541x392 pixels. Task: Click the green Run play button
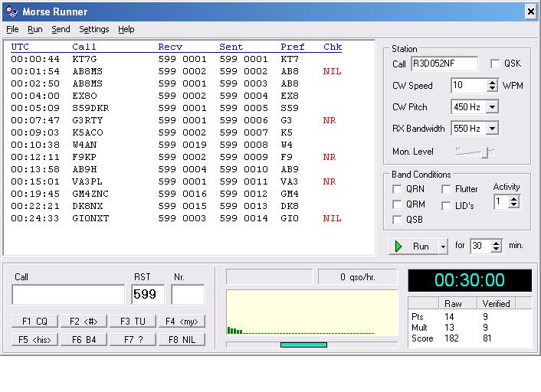pos(413,247)
